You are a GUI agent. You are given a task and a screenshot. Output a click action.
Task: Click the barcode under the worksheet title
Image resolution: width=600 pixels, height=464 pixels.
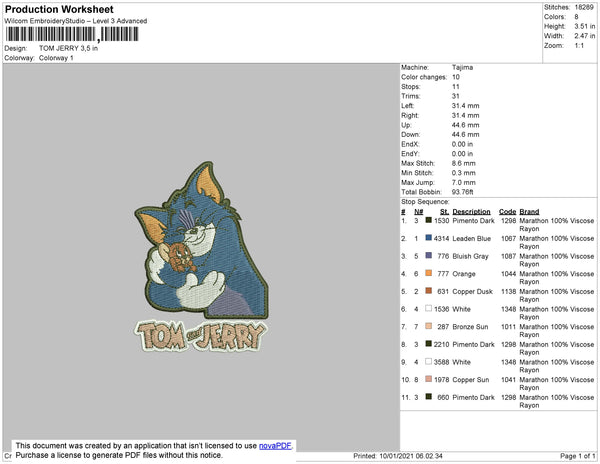(72, 34)
